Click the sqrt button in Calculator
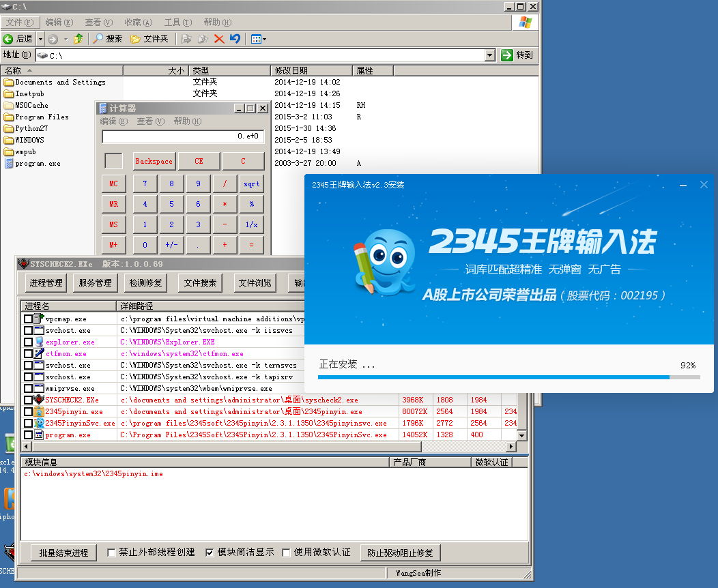 pyautogui.click(x=251, y=184)
